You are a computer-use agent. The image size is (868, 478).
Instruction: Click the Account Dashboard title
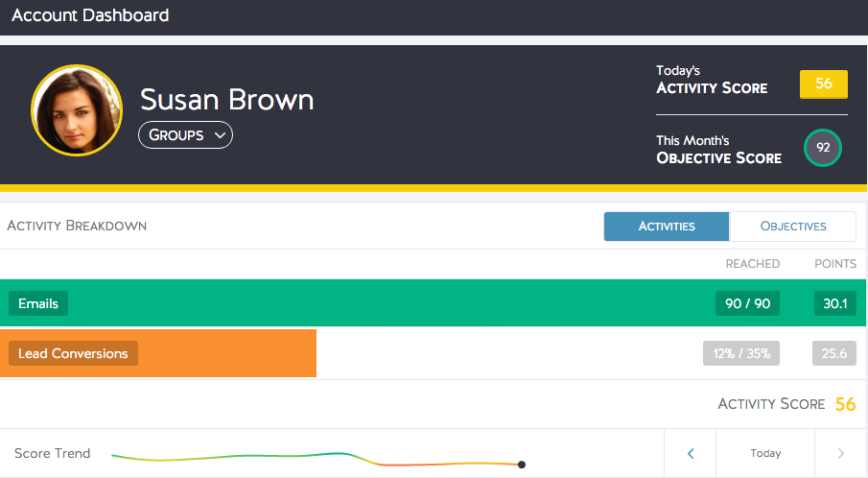[x=90, y=15]
